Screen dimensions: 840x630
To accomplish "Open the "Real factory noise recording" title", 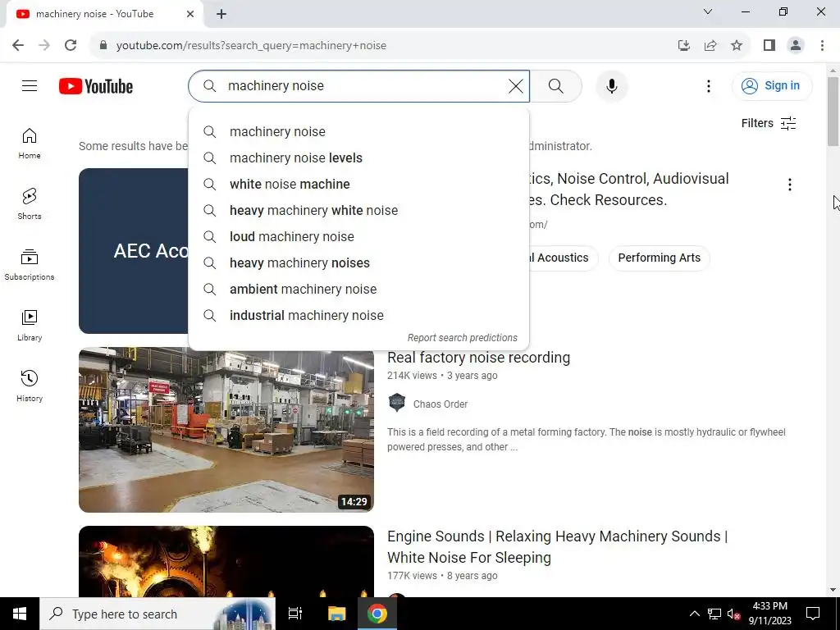I will click(478, 358).
